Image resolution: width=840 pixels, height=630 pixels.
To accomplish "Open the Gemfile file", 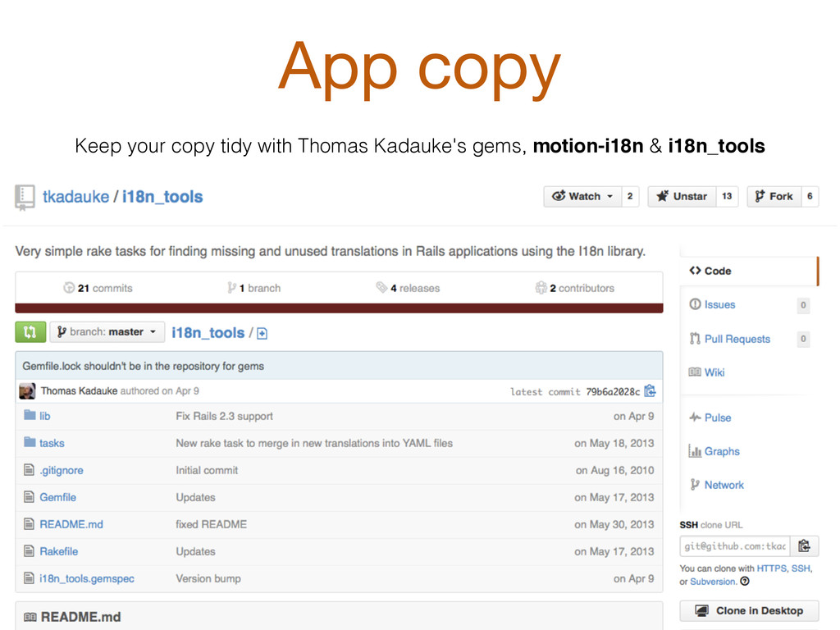I will click(58, 497).
